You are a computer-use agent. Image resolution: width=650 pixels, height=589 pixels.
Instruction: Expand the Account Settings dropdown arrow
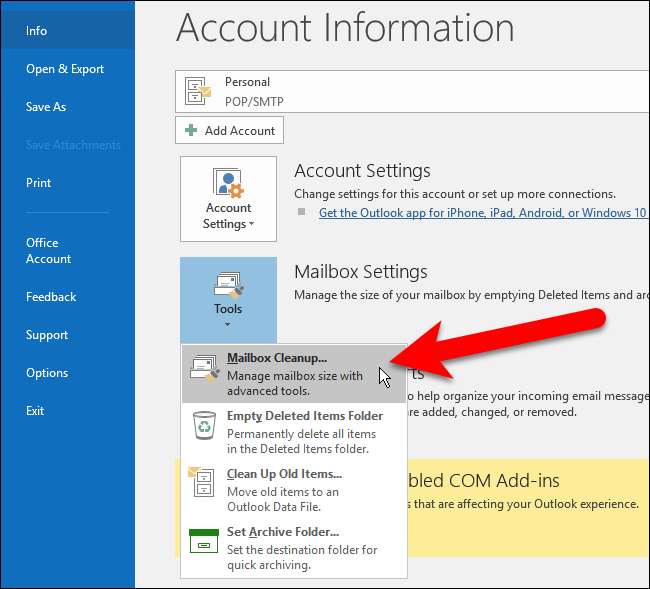tap(250, 225)
